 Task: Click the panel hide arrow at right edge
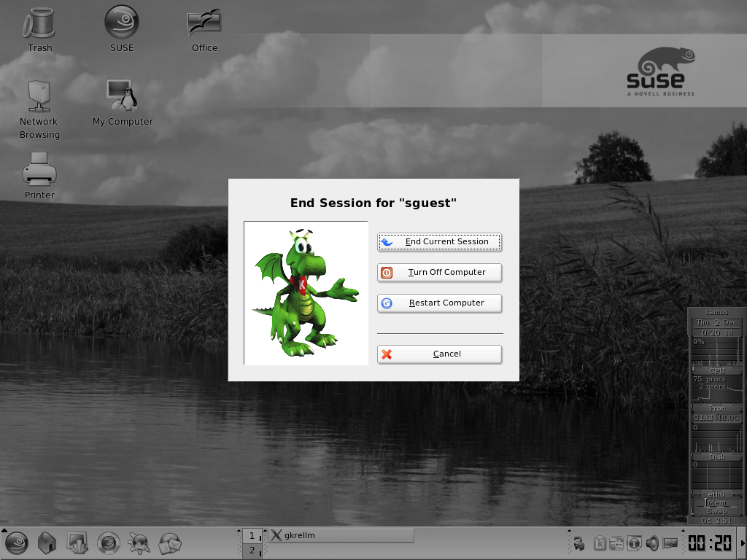(742, 543)
